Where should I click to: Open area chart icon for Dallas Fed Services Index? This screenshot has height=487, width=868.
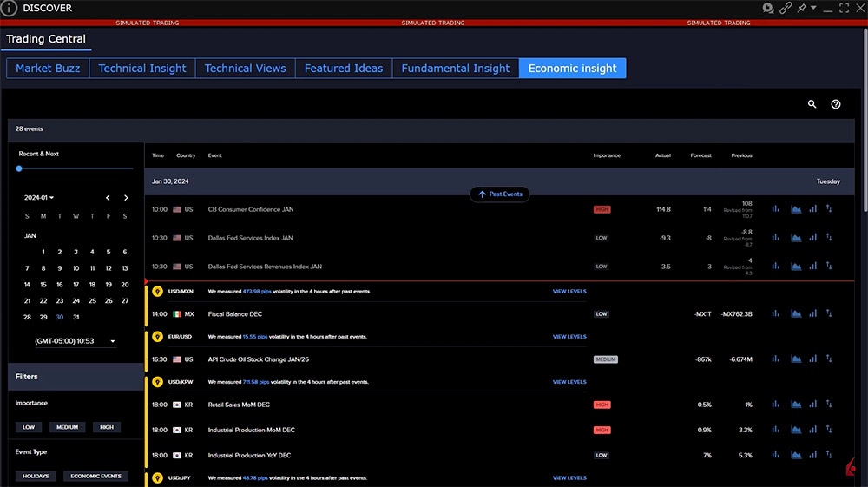pyautogui.click(x=796, y=237)
